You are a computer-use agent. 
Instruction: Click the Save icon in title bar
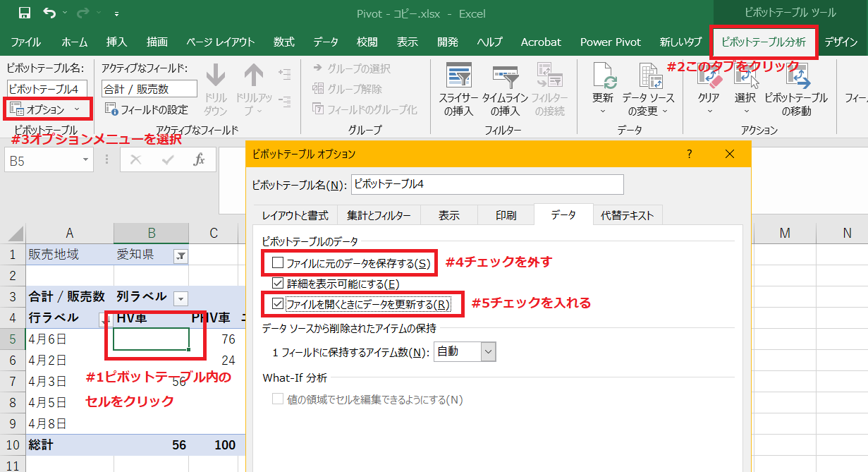point(24,13)
